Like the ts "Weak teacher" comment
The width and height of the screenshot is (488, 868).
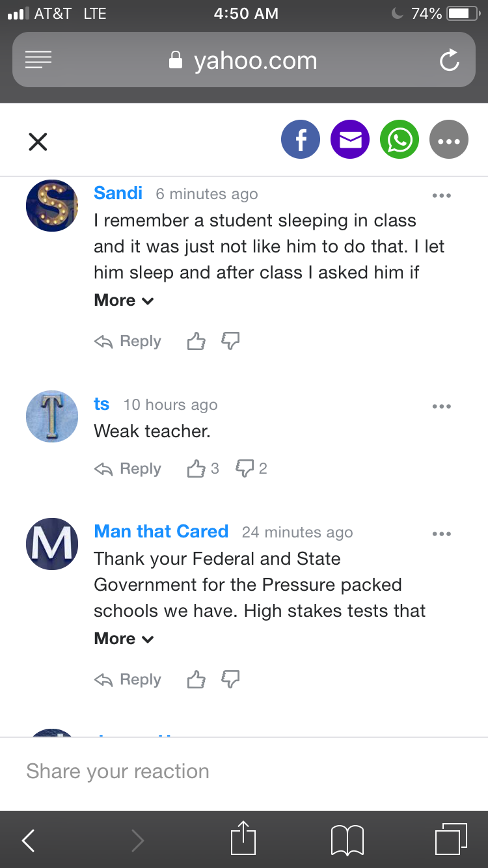[x=196, y=468]
